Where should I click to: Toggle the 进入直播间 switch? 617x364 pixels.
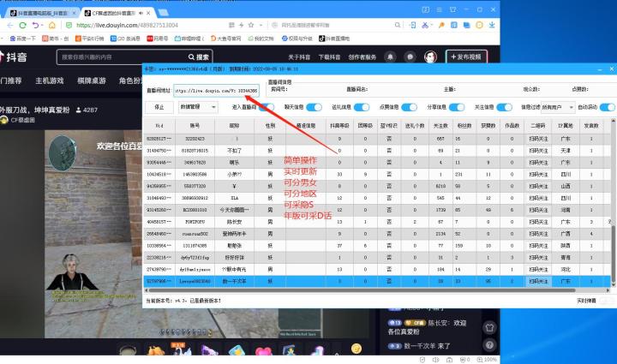pyautogui.click(x=267, y=107)
